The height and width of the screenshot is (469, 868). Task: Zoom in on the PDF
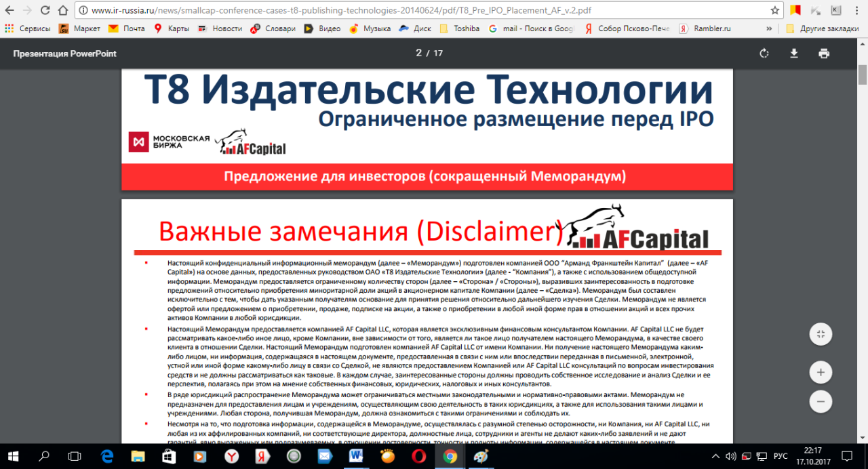coord(821,372)
